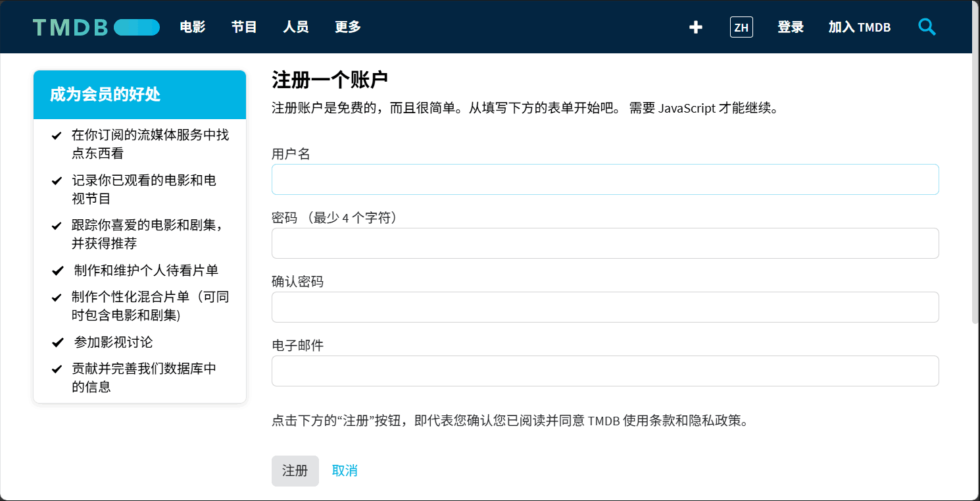Focus the 密码 input field
980x501 pixels.
point(604,243)
